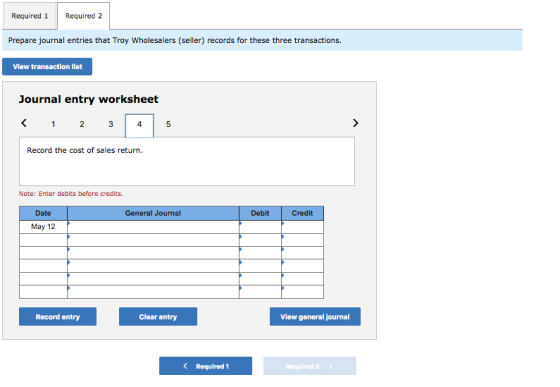
Task: Click the disabled bottom Required 2 button
Action: [x=310, y=366]
